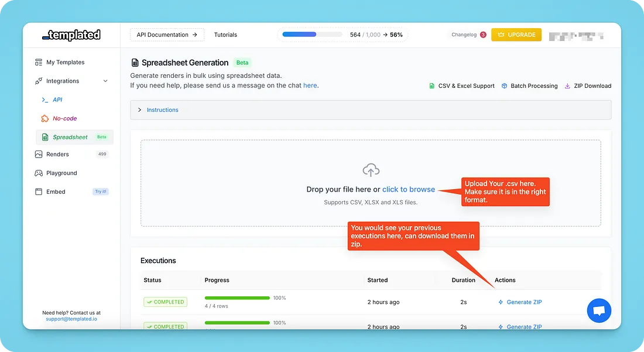This screenshot has height=352, width=644.
Task: Click the Duration column header
Action: click(463, 281)
